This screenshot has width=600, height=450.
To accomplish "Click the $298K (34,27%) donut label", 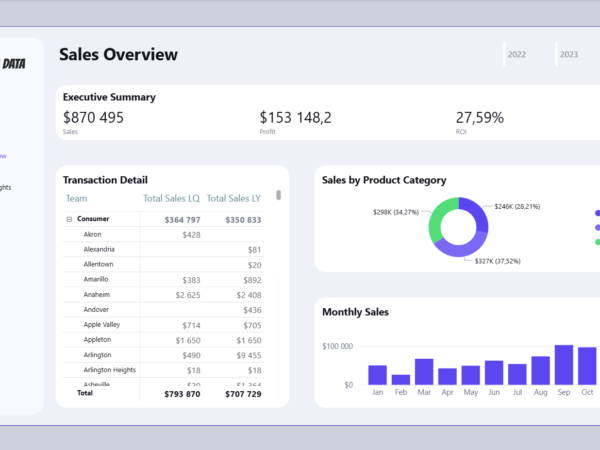I will click(x=396, y=212).
